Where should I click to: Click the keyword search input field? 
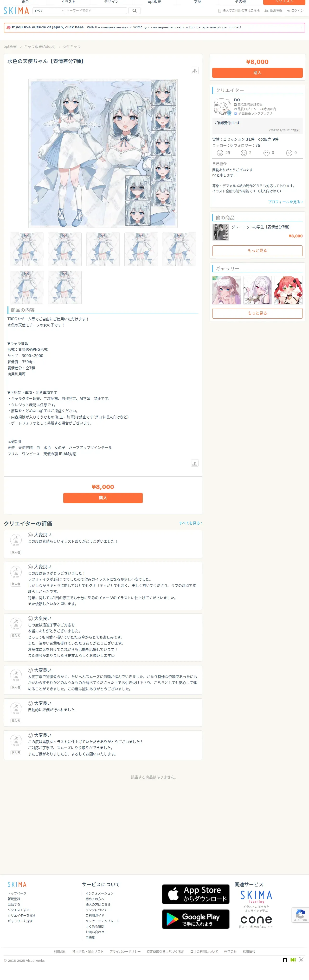pyautogui.click(x=96, y=11)
